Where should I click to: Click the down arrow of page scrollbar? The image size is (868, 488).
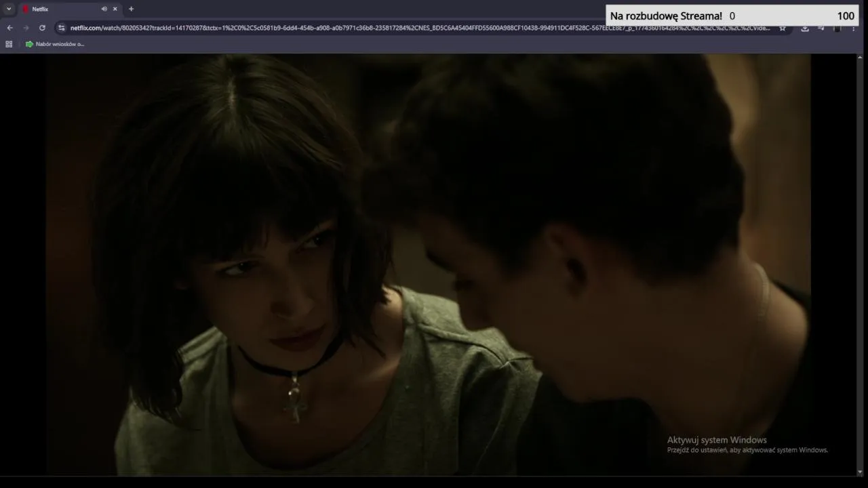pos(861,472)
